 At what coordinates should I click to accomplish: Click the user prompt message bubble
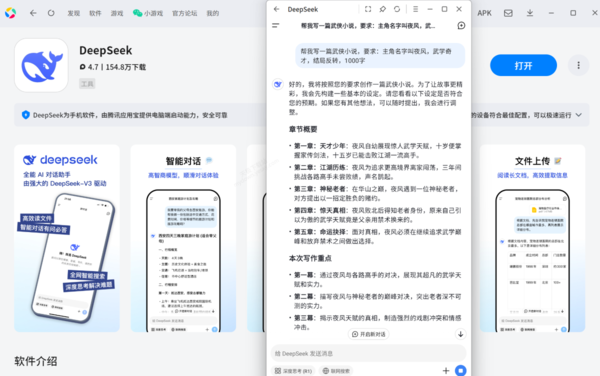click(380, 56)
